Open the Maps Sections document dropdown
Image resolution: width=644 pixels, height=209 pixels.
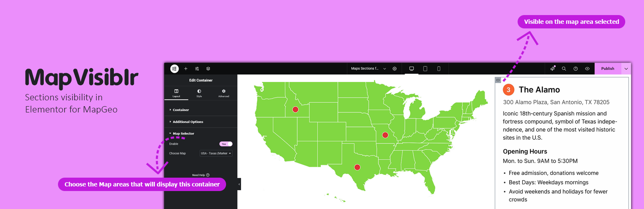(368, 69)
